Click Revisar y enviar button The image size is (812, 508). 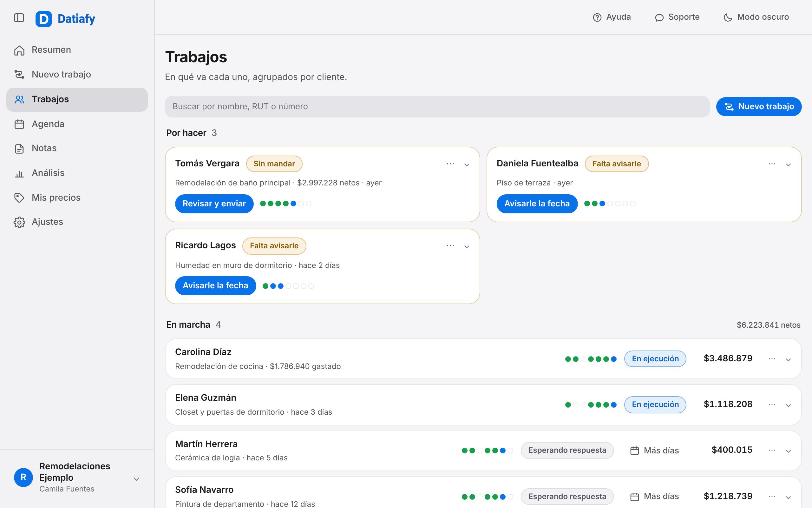pyautogui.click(x=214, y=204)
